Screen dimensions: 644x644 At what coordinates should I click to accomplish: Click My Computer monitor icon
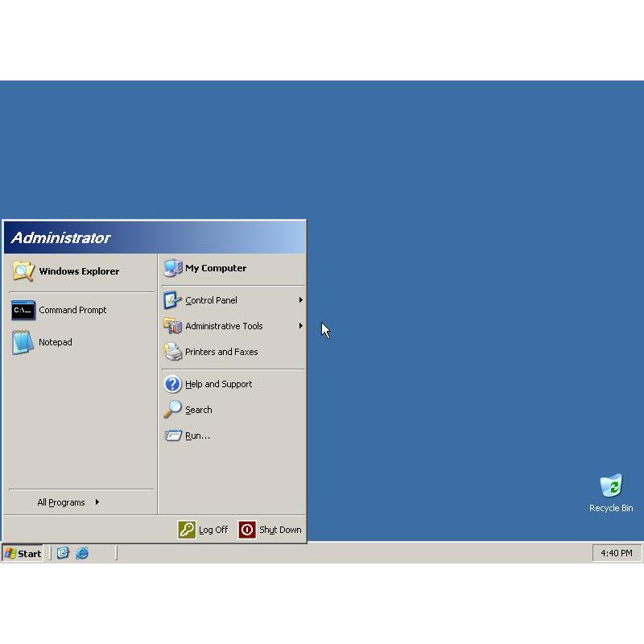[173, 268]
